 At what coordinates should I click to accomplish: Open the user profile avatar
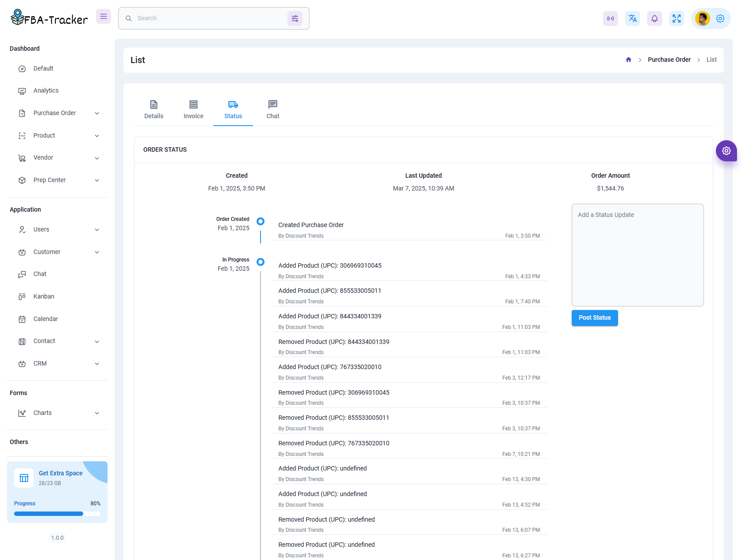tap(702, 19)
